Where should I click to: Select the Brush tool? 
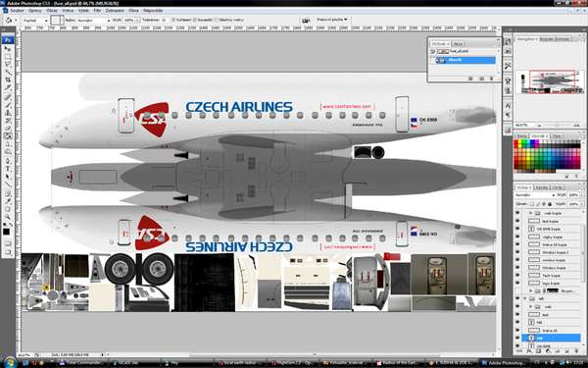(x=8, y=105)
